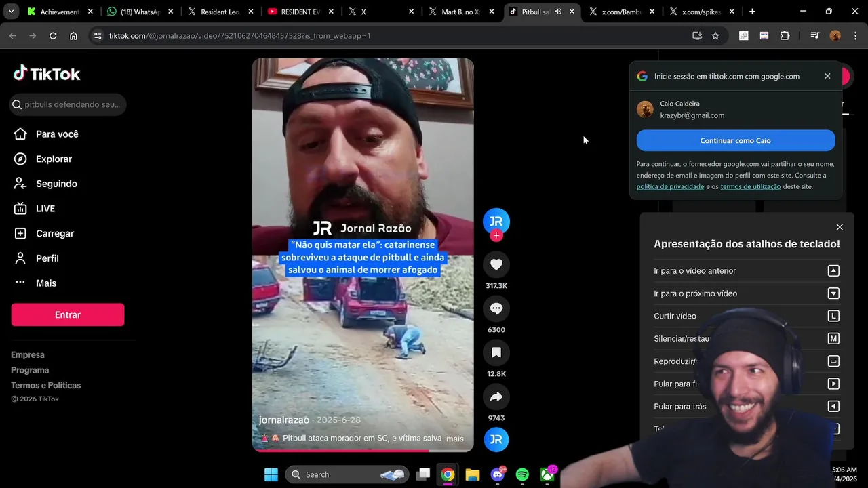This screenshot has height=488, width=868.
Task: Navigate back with the browser arrow
Action: pos(12,35)
